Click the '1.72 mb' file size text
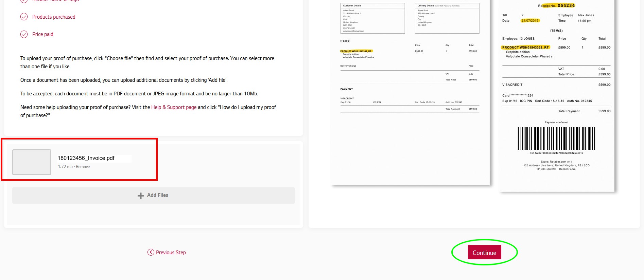 pos(65,167)
